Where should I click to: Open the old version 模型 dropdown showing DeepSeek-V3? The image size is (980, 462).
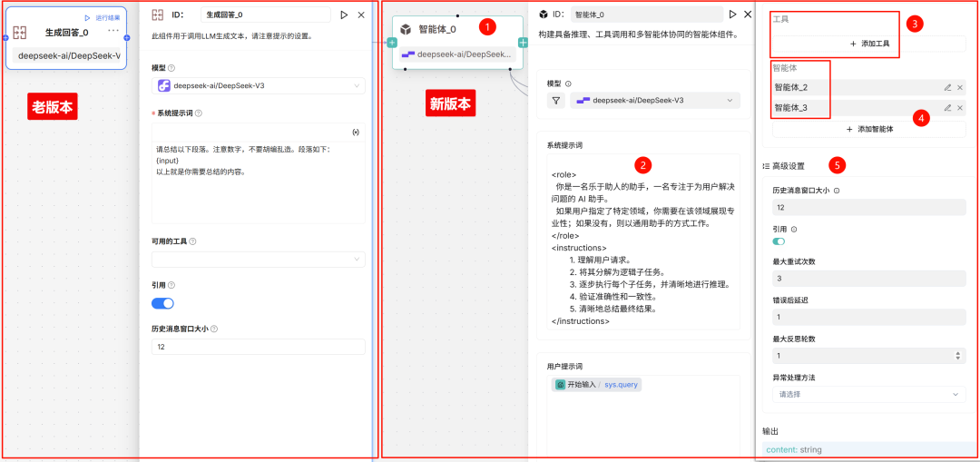tap(258, 86)
